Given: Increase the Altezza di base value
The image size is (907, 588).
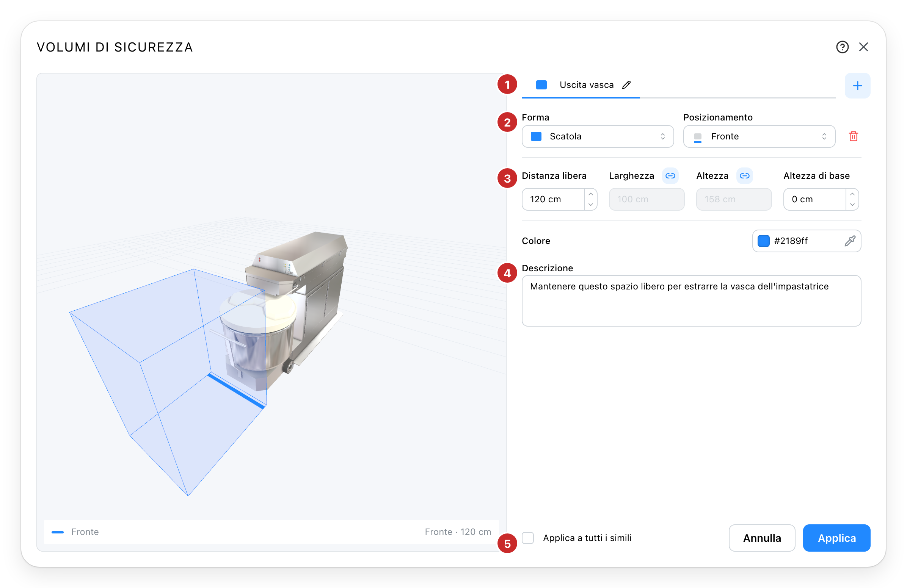Looking at the screenshot, I should point(852,194).
